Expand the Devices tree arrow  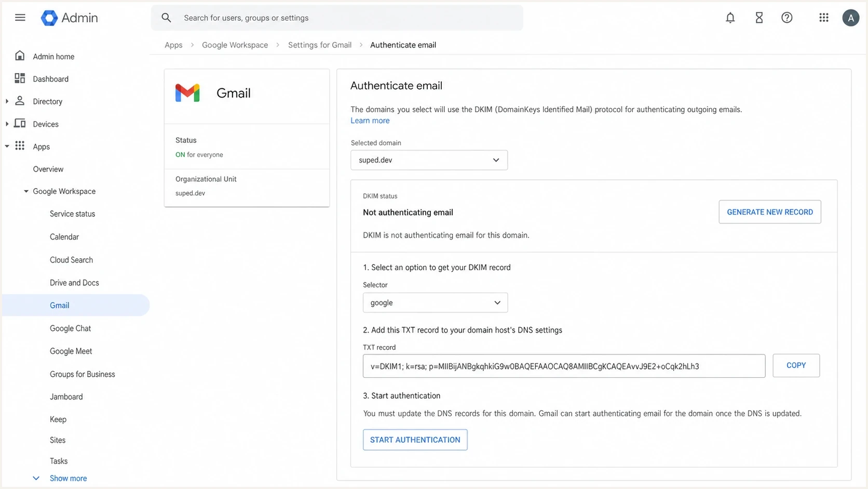point(7,124)
